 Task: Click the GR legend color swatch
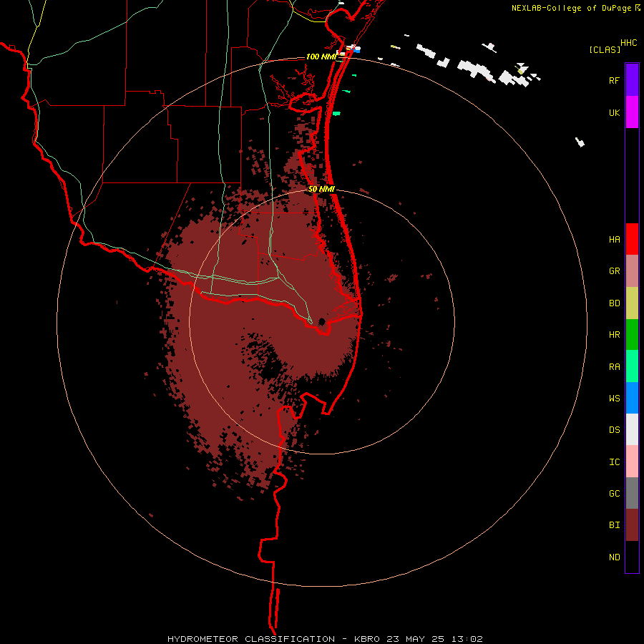point(632,271)
